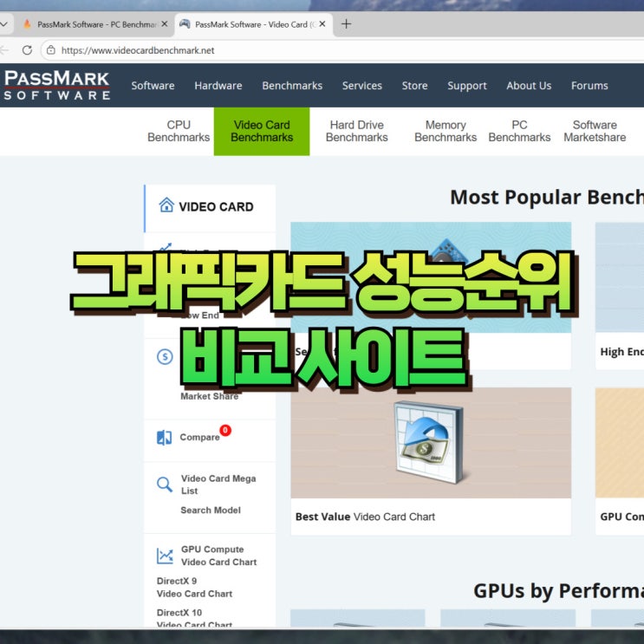The width and height of the screenshot is (644, 644).
Task: Switch to the PassMark Software - PC Benchmarks tab
Action: pos(94,24)
